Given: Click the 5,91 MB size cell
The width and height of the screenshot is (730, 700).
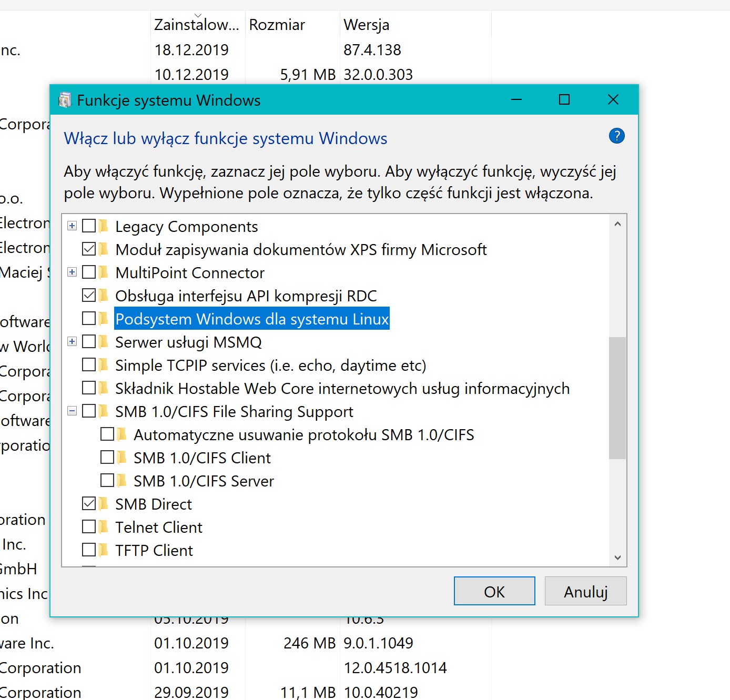Looking at the screenshot, I should (308, 74).
